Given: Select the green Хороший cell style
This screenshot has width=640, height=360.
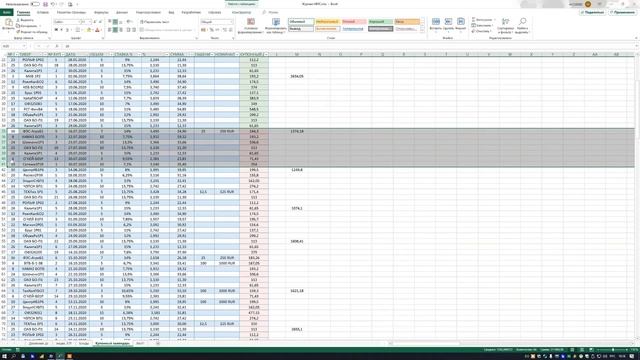Looking at the screenshot, I should coord(380,22).
